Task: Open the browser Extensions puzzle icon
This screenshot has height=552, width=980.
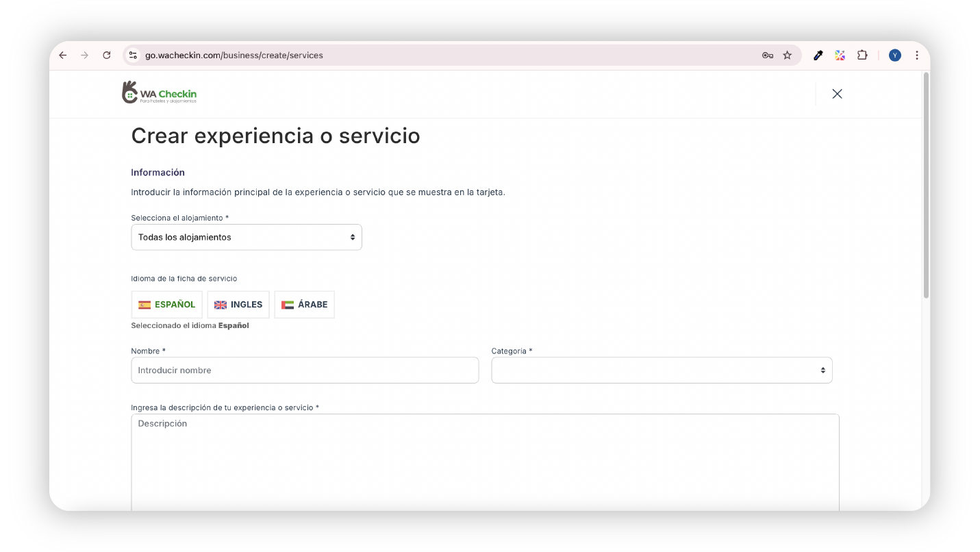Action: coord(862,55)
